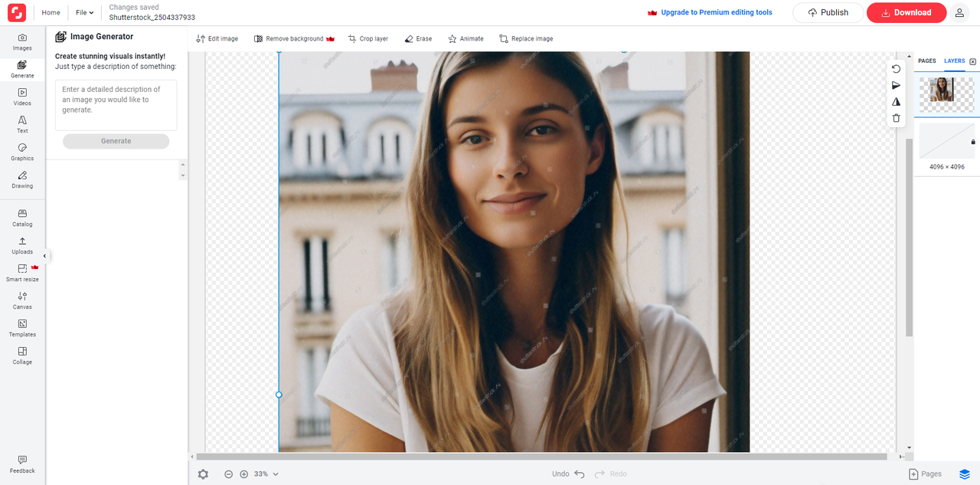Open the Uploads panel
Image resolution: width=980 pixels, height=485 pixels.
22,246
